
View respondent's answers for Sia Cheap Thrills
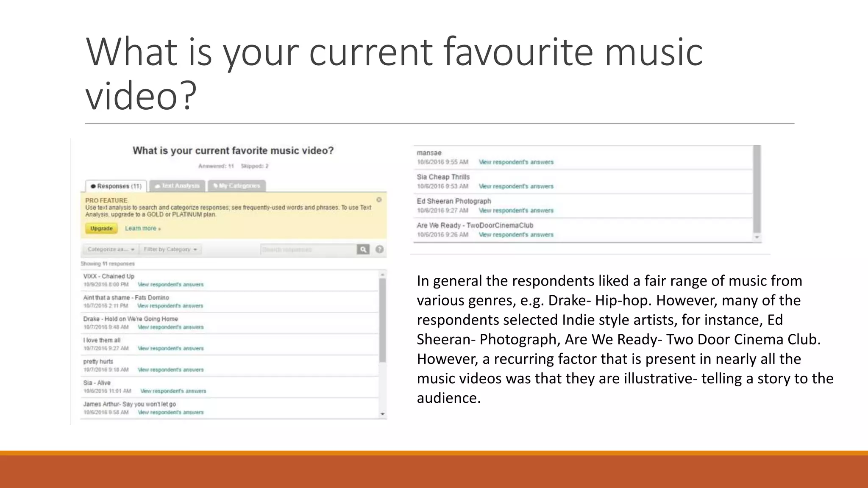[516, 186]
